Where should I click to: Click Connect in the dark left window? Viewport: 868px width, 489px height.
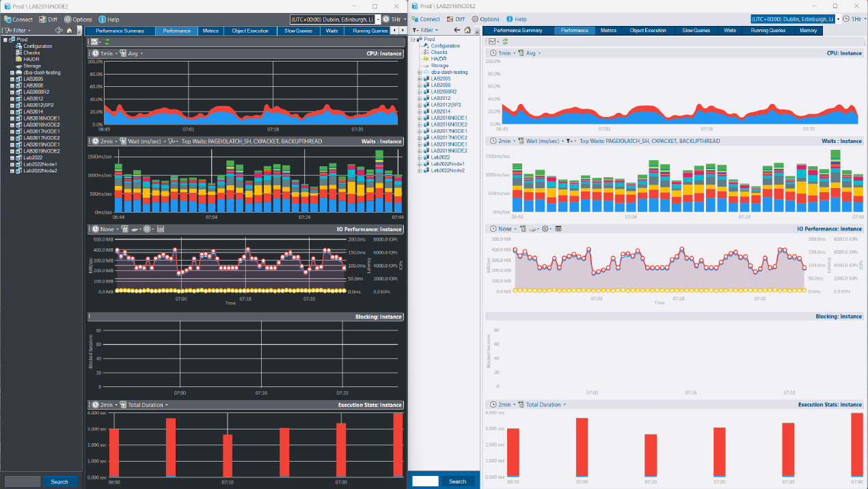(18, 19)
